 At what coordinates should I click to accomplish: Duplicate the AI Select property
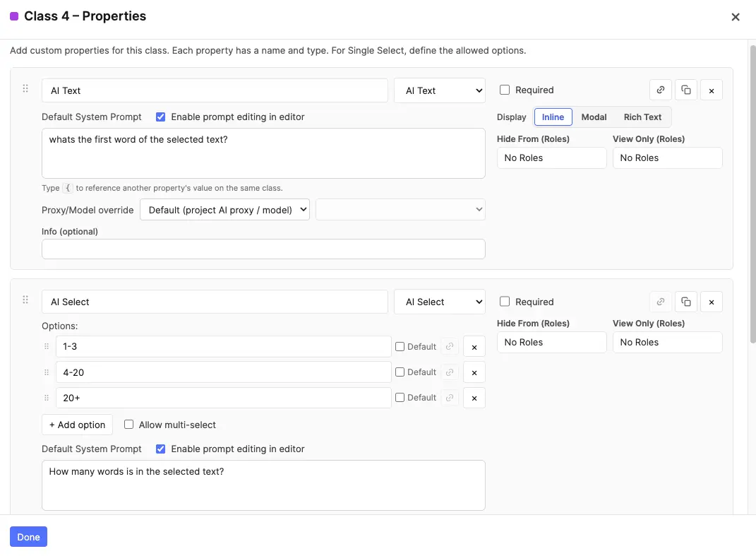685,302
